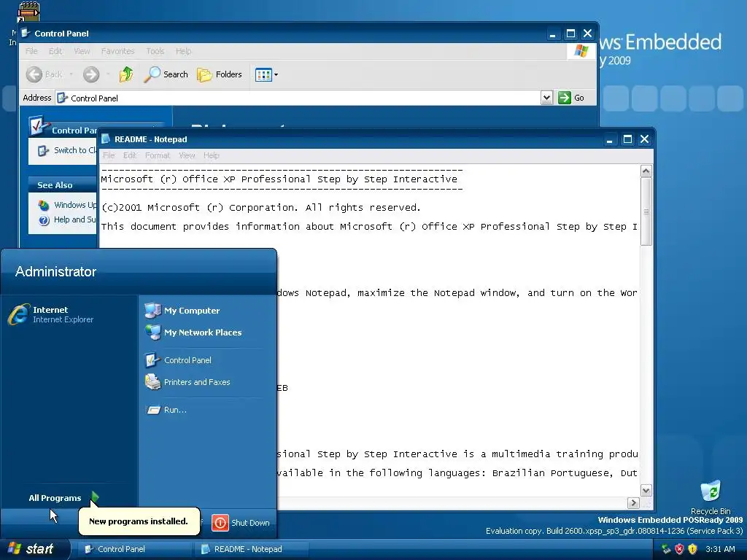This screenshot has height=560, width=747.
Task: Click the Windows Update icon under See Also
Action: 44,205
